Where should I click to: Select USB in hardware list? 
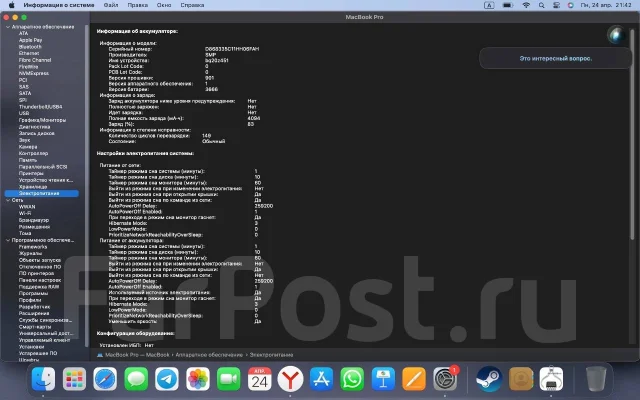(x=24, y=113)
